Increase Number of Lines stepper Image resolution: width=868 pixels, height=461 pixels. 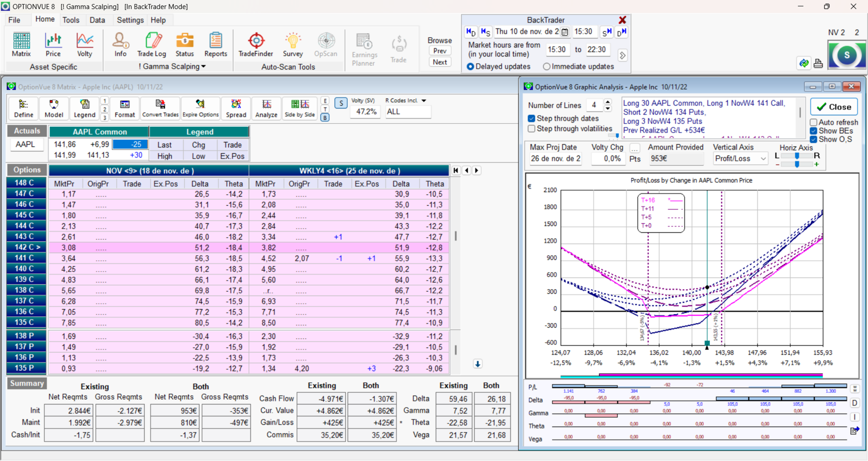click(608, 102)
